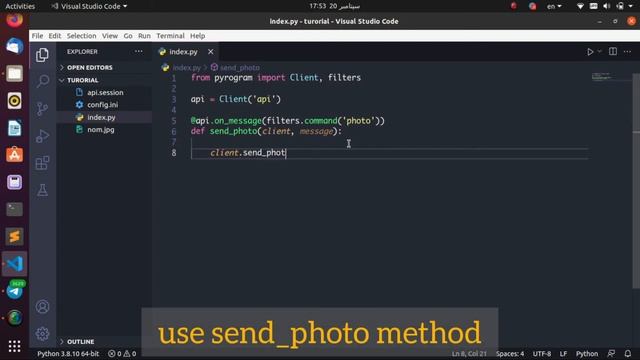This screenshot has width=640, height=360.
Task: Click Ln 8, Col 21 status
Action: 469,353
